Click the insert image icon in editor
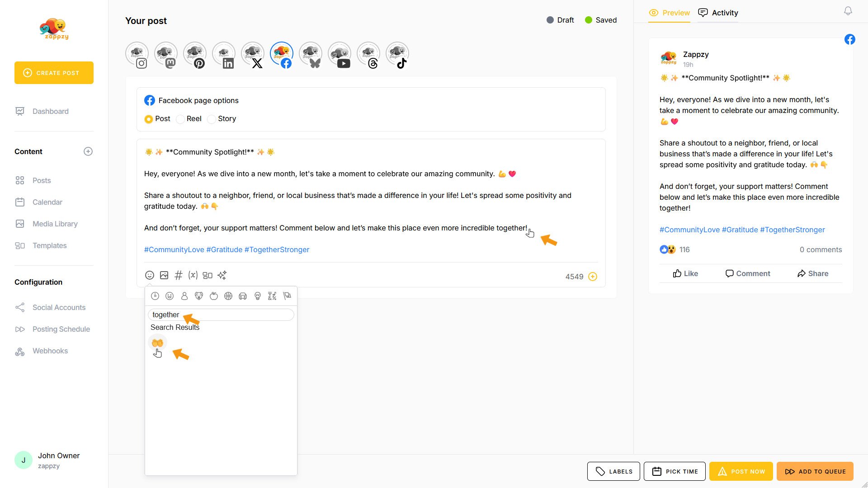868x488 pixels. coord(164,275)
